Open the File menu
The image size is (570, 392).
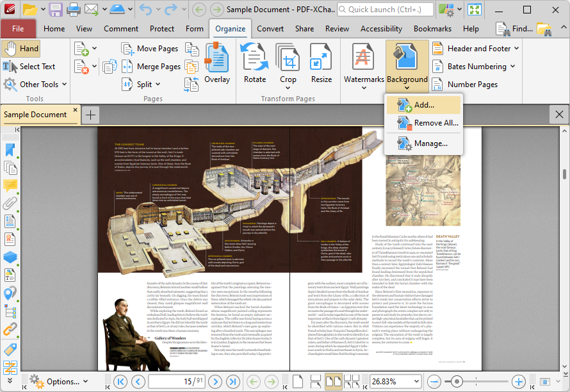click(x=18, y=29)
